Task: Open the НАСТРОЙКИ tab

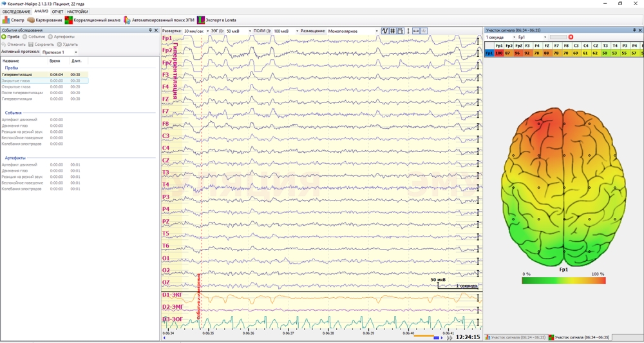Action: point(78,12)
